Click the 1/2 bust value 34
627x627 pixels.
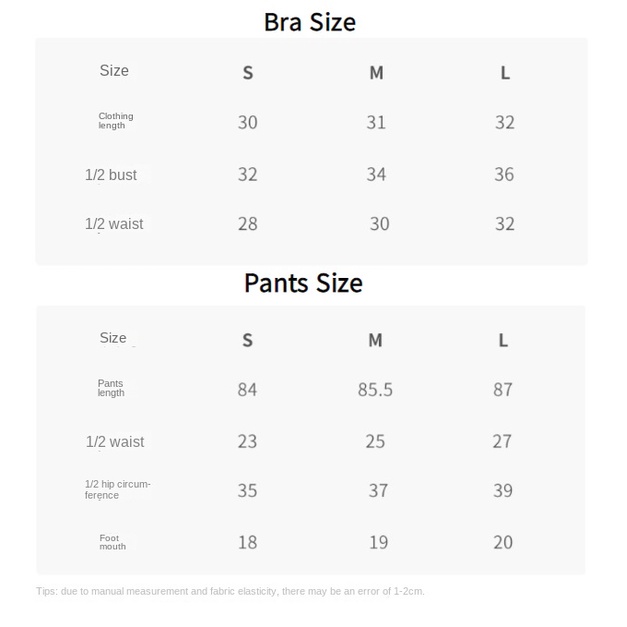click(x=376, y=175)
